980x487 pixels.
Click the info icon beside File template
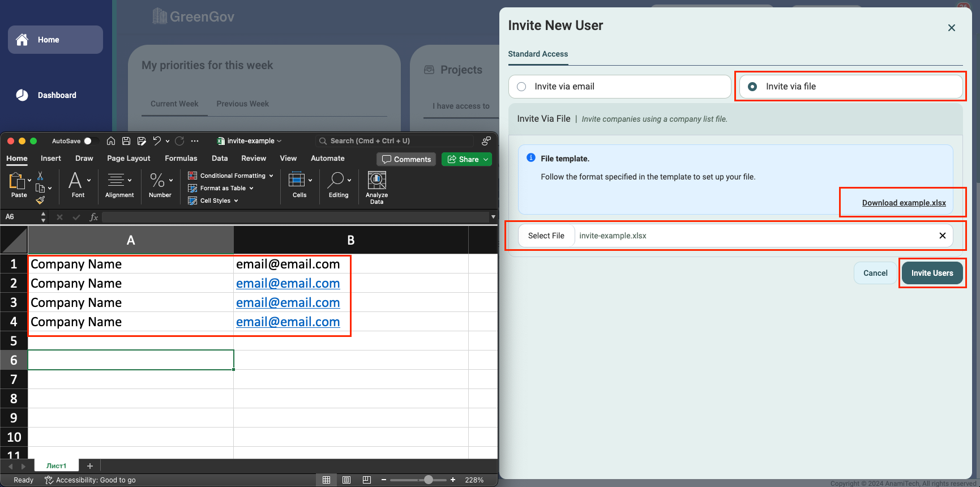click(x=531, y=158)
